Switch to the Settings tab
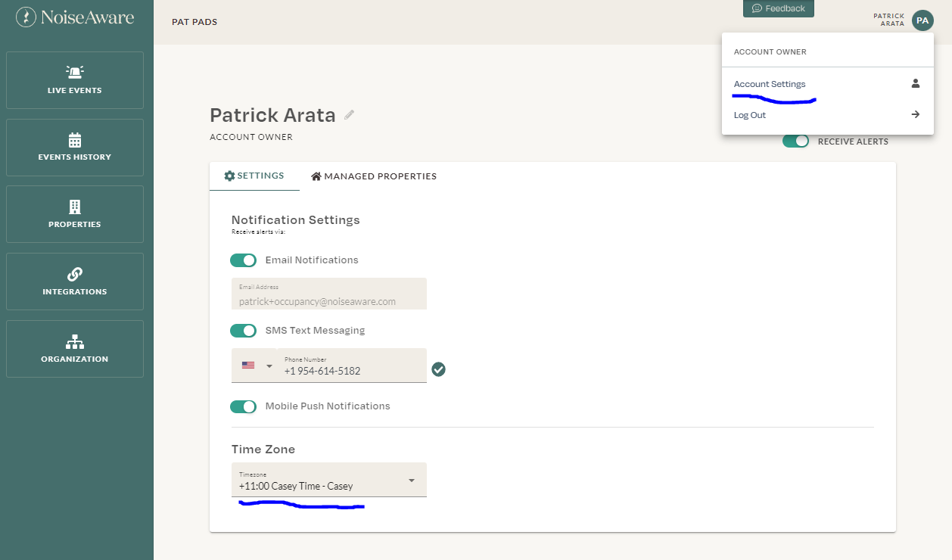Image resolution: width=952 pixels, height=560 pixels. 254,176
